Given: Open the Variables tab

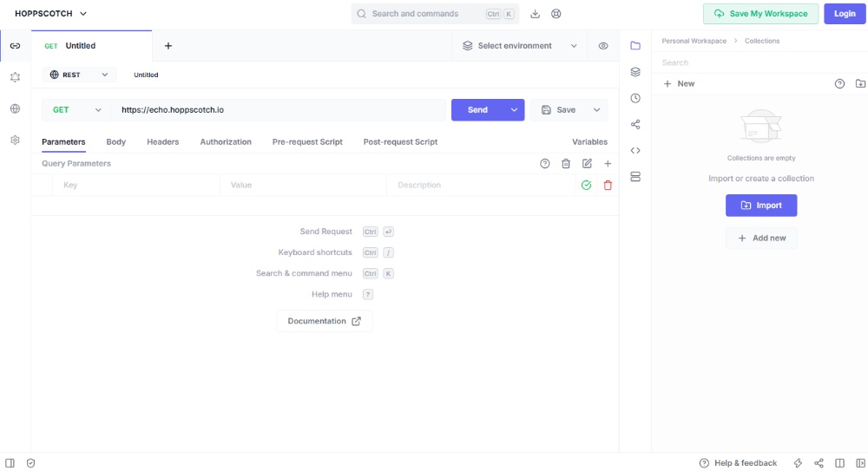Looking at the screenshot, I should tap(589, 141).
